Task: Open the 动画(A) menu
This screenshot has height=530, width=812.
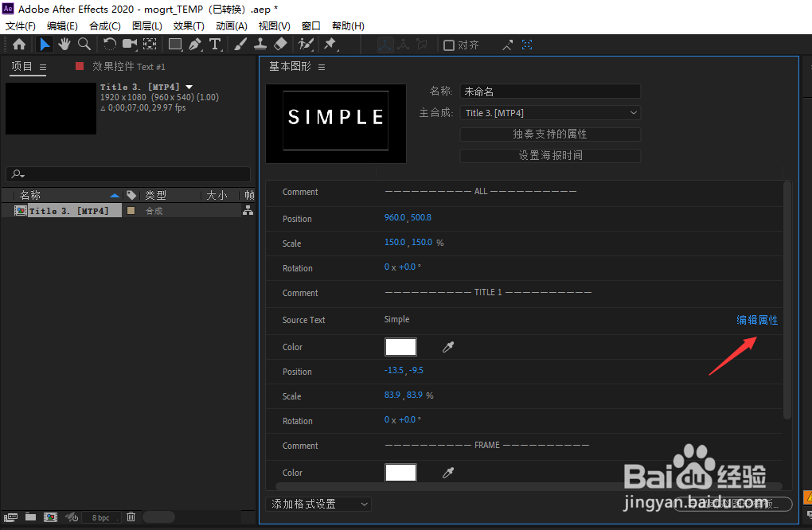Action: tap(232, 26)
